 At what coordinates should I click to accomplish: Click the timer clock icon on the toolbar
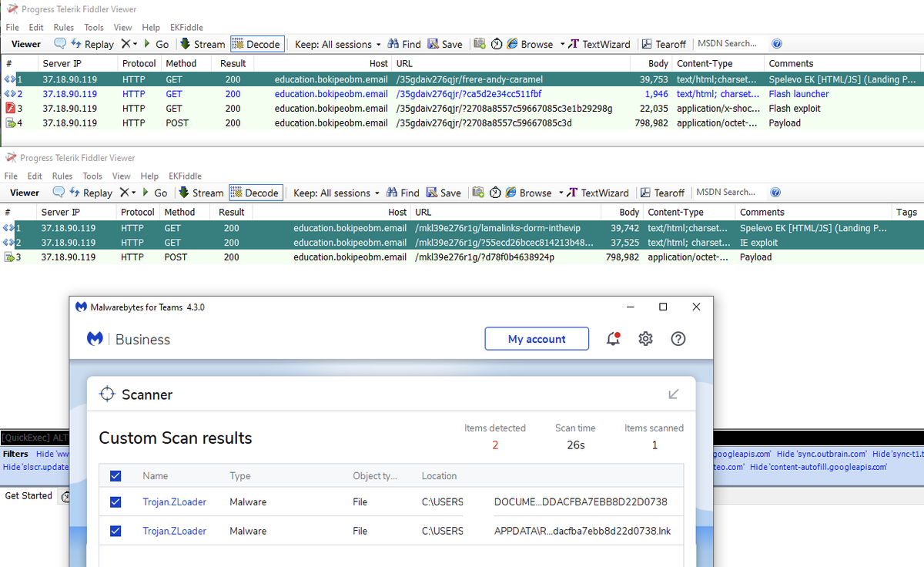tap(497, 44)
